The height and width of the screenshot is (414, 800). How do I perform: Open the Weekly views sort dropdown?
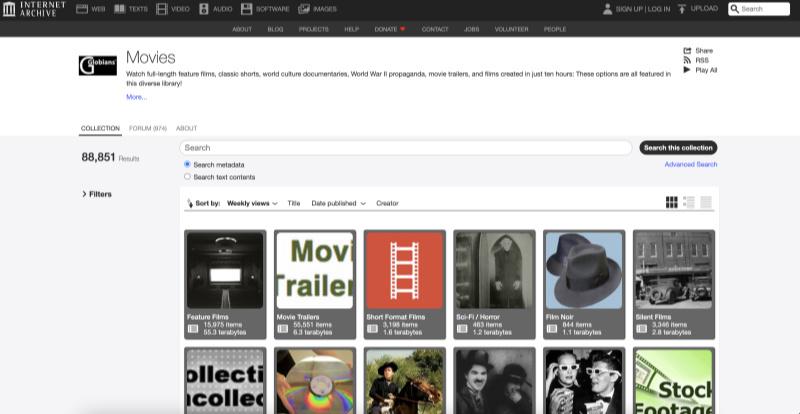pyautogui.click(x=253, y=203)
